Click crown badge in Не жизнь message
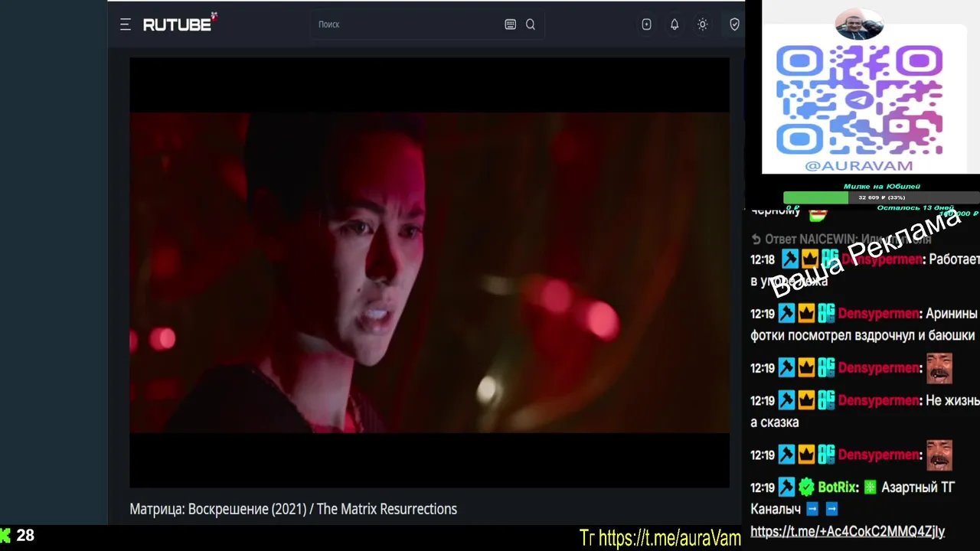 click(806, 399)
